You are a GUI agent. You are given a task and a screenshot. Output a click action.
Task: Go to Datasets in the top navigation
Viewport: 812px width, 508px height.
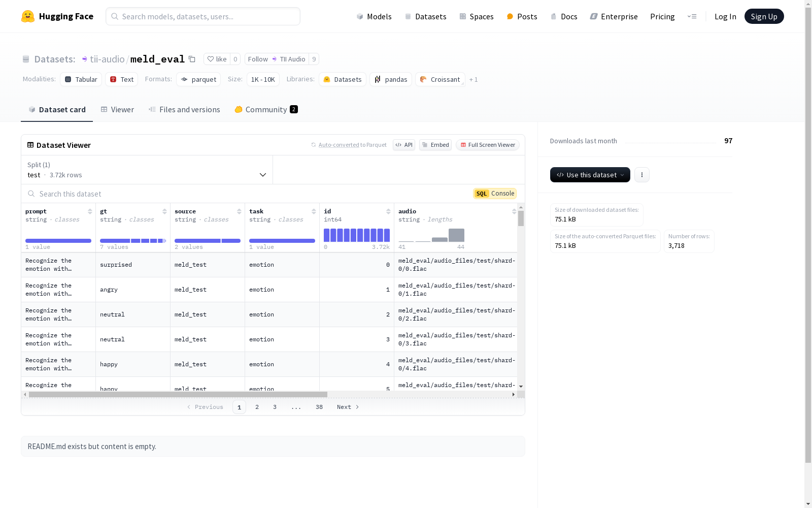tap(425, 17)
